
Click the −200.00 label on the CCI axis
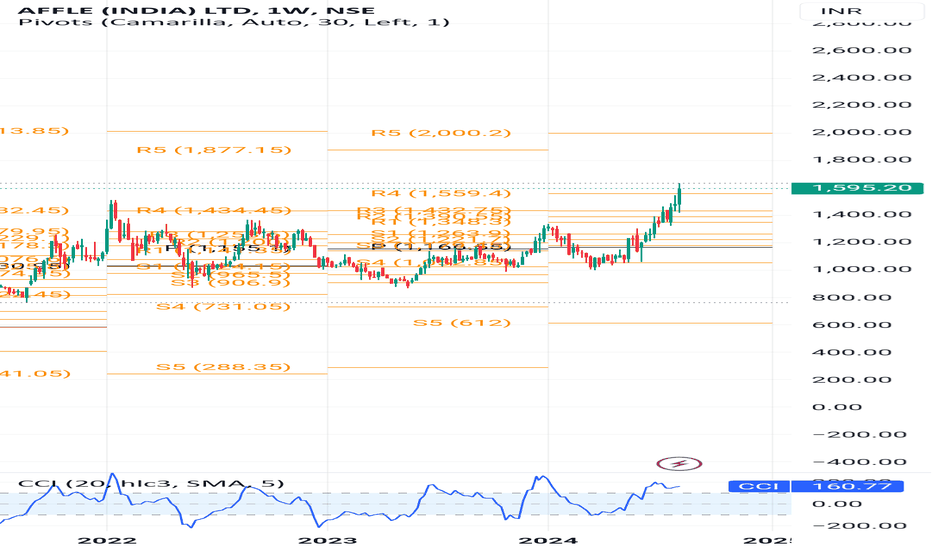click(859, 526)
